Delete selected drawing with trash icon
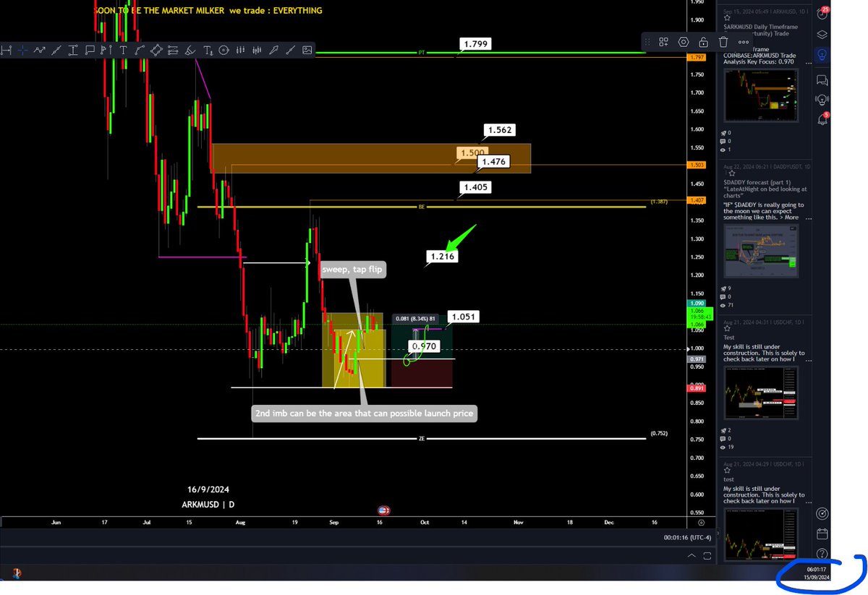Image resolution: width=868 pixels, height=595 pixels. pos(723,42)
